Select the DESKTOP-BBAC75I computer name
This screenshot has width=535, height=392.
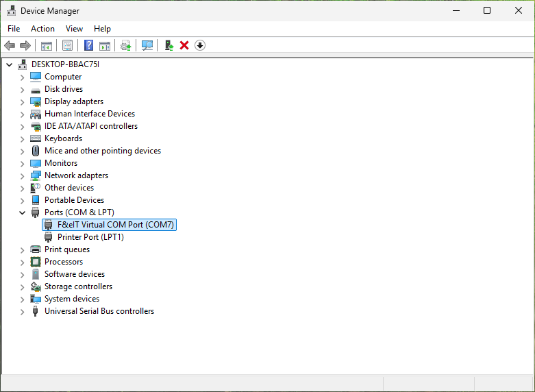(x=65, y=64)
